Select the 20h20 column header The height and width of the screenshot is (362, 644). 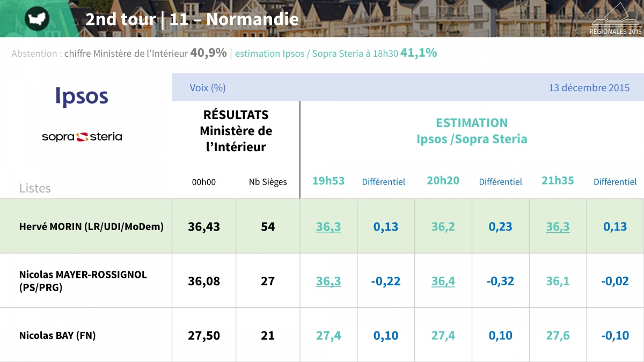pyautogui.click(x=443, y=181)
